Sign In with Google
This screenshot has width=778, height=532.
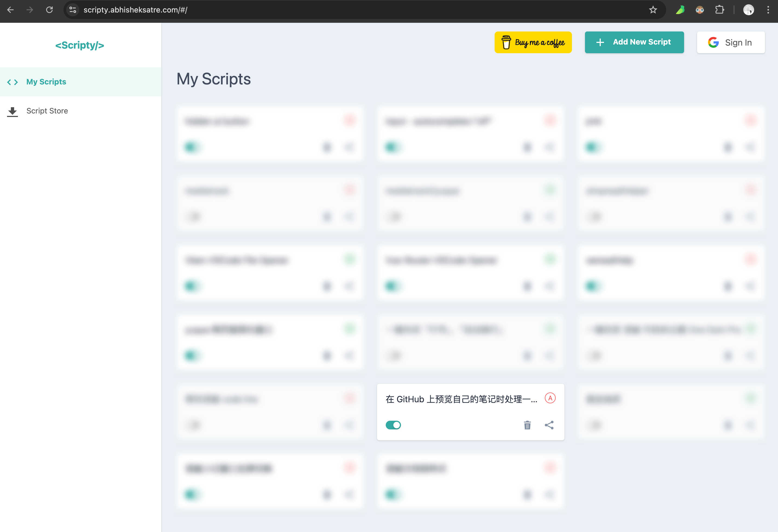point(730,43)
